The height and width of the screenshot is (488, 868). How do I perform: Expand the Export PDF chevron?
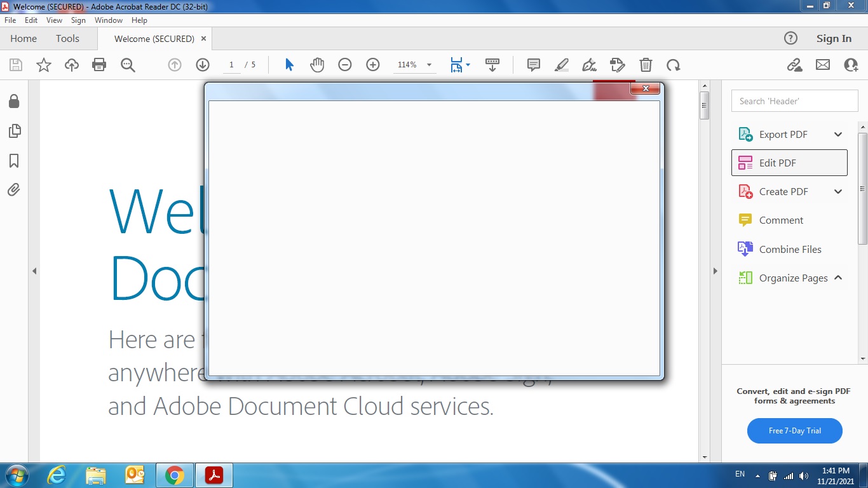pos(838,134)
